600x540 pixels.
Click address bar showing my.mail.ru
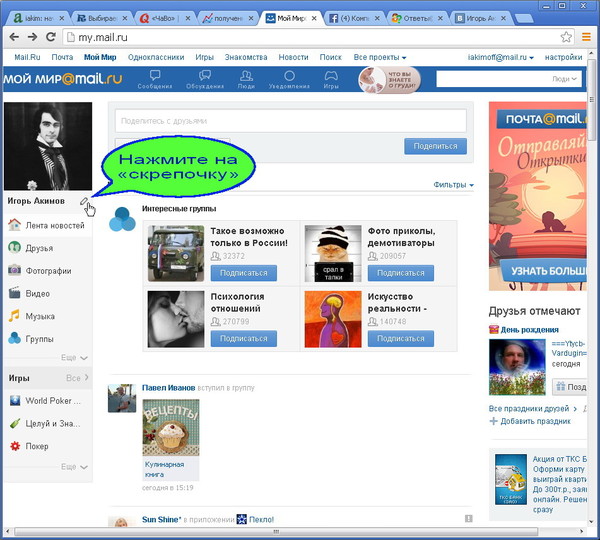318,37
